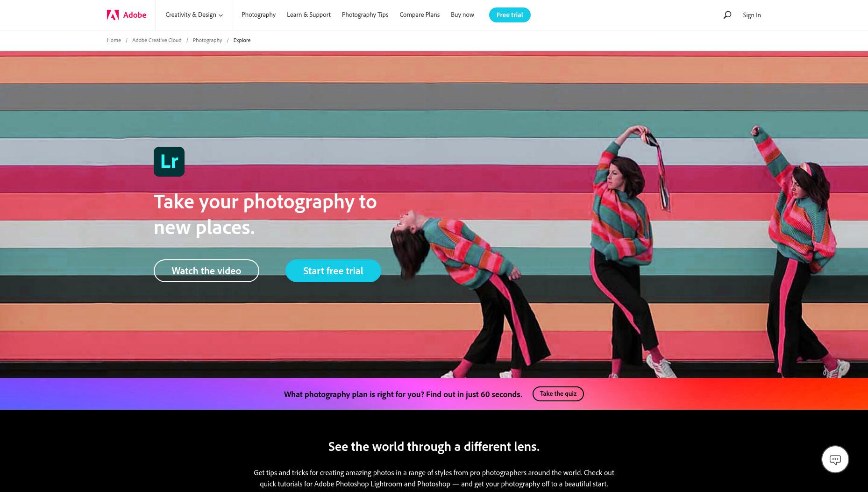The height and width of the screenshot is (492, 868).
Task: Click the Explore breadcrumb item
Action: coord(242,40)
